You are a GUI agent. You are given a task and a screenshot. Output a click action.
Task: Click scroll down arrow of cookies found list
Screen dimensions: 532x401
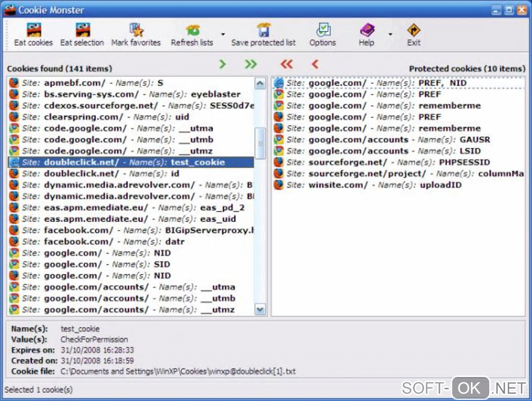coord(260,309)
